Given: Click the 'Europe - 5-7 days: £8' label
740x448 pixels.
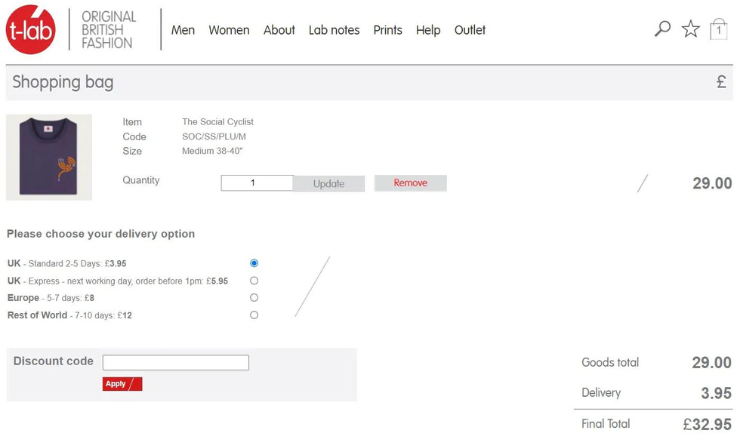Looking at the screenshot, I should (x=50, y=298).
